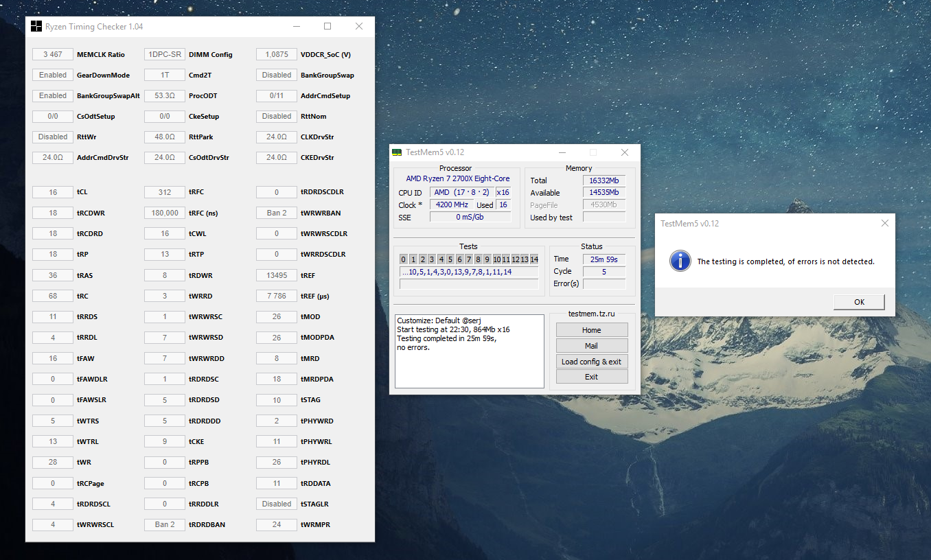Click the Clock field showing 4200 MHz
931x560 pixels.
(452, 205)
